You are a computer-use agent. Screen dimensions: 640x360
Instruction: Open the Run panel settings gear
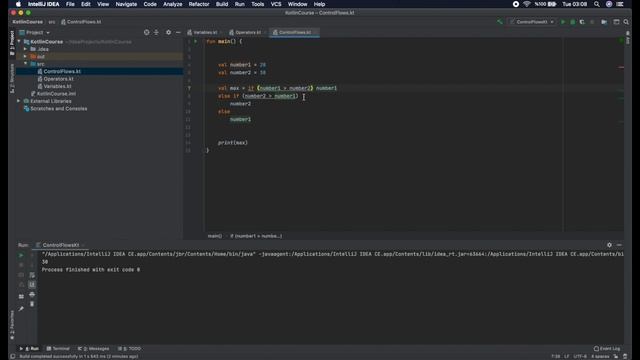click(x=609, y=245)
